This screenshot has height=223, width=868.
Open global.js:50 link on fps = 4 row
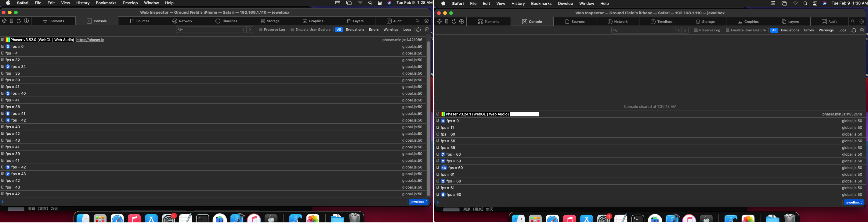[412, 53]
